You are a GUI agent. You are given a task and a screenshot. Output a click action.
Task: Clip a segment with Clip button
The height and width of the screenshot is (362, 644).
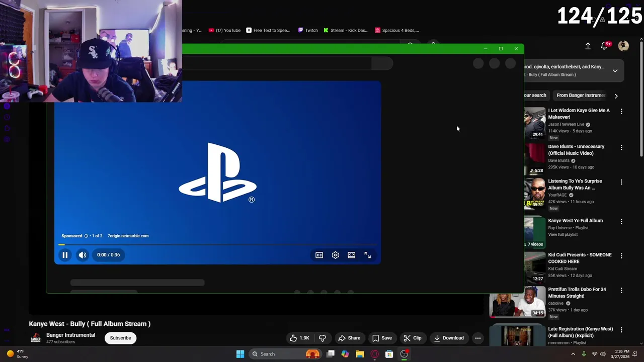[x=412, y=338]
